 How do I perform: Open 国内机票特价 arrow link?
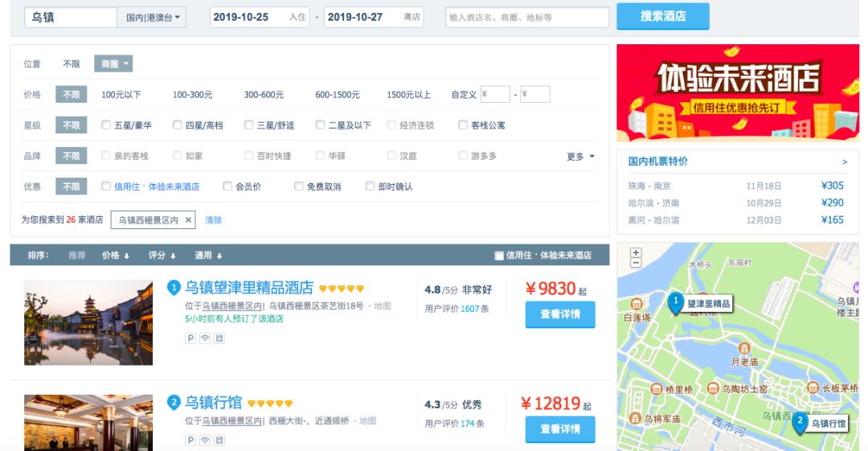(844, 162)
